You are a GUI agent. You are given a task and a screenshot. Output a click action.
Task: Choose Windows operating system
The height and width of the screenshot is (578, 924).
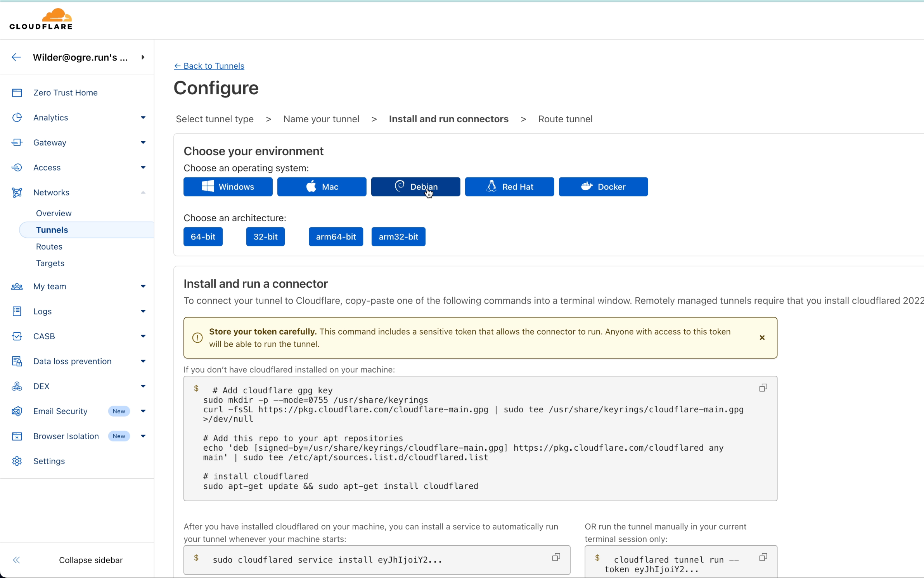tap(228, 187)
